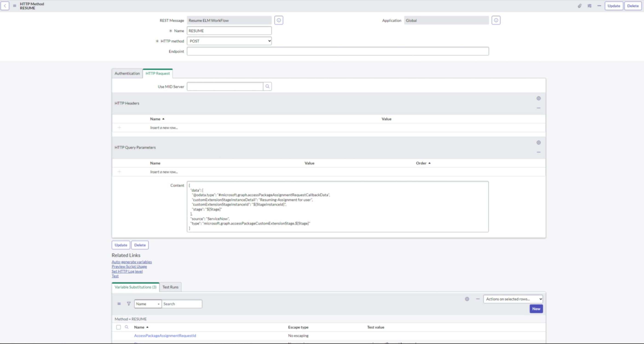Select the HTTP Request tab
This screenshot has width=644, height=344.
point(158,74)
